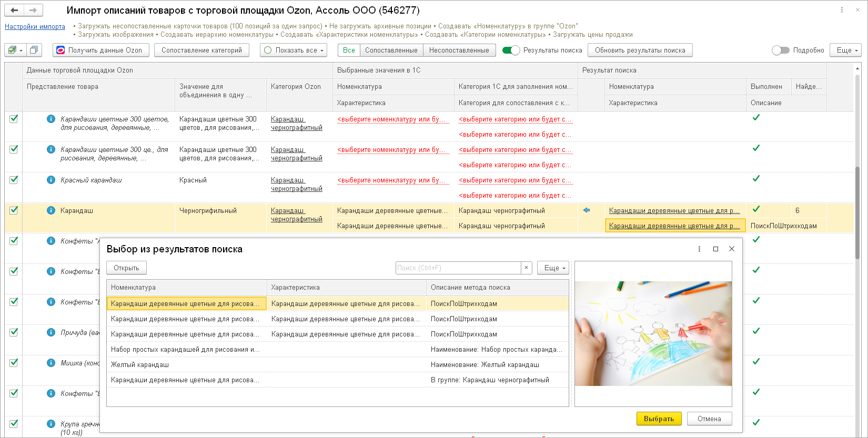This screenshot has width=868, height=438.
Task: Click the info icon for Красный карандаш
Action: [51, 180]
